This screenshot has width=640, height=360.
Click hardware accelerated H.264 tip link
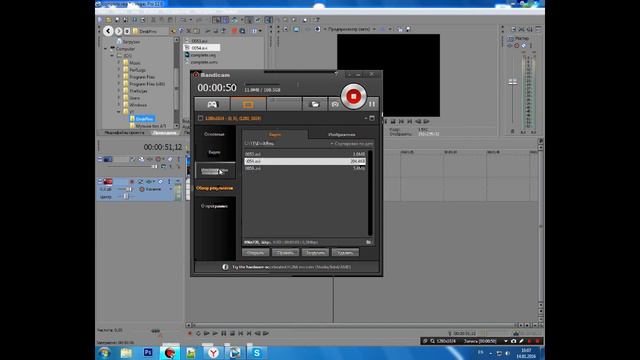pyautogui.click(x=291, y=267)
